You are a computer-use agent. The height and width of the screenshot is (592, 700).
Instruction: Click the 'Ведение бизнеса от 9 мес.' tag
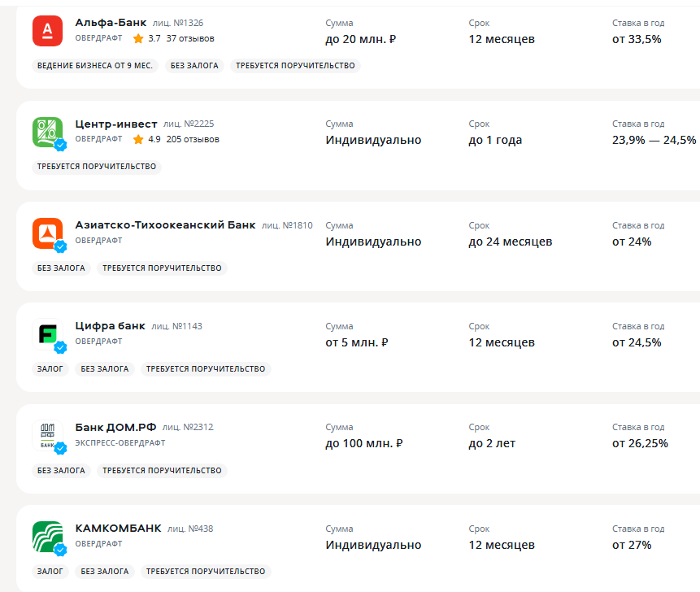(x=96, y=66)
